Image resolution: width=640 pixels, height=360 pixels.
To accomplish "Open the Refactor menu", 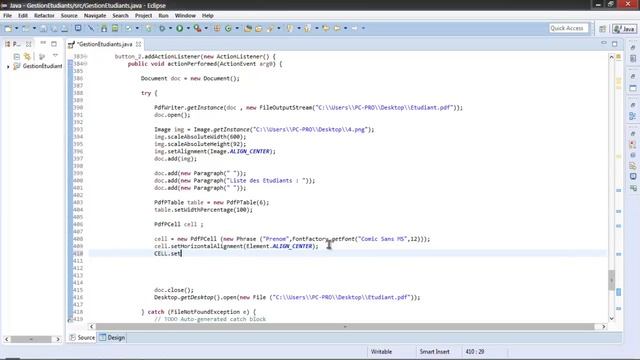I will [x=44, y=16].
